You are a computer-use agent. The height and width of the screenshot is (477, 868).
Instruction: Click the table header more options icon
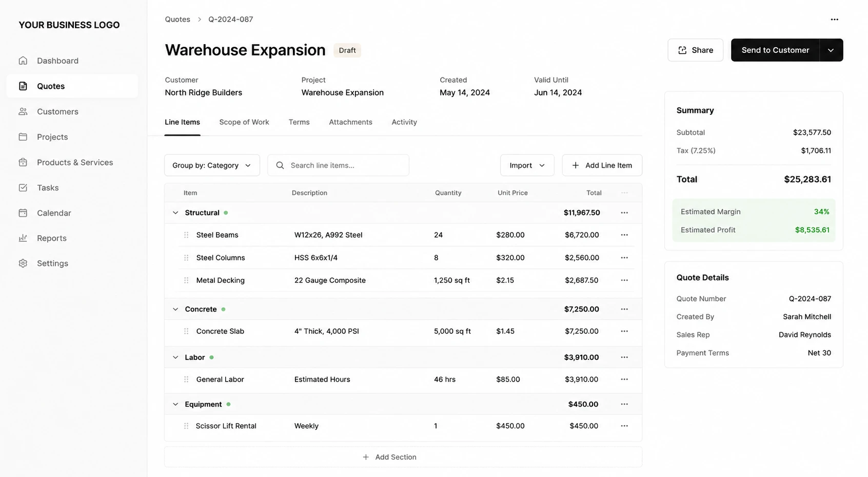(624, 193)
